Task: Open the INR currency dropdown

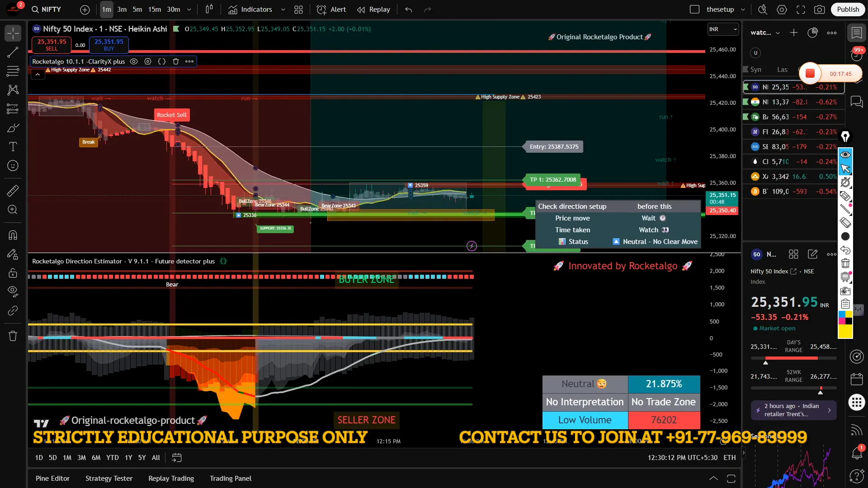Action: (x=723, y=29)
